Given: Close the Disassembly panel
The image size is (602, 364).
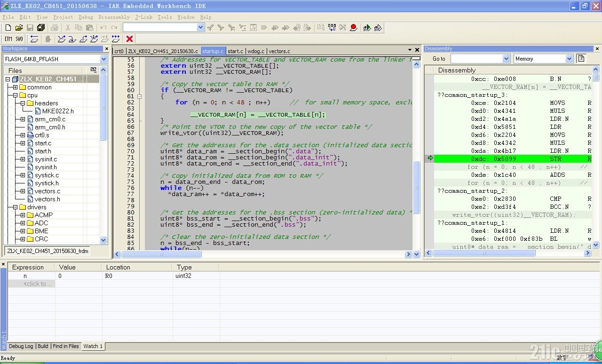Looking at the screenshot, I should point(597,48).
